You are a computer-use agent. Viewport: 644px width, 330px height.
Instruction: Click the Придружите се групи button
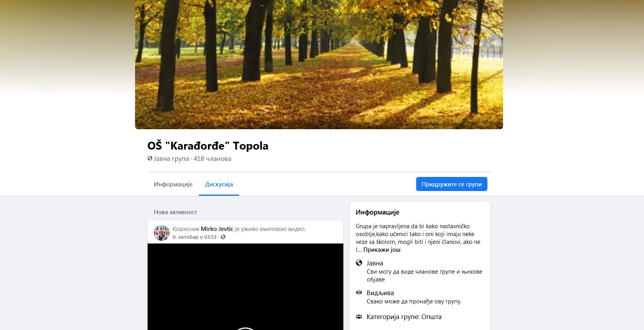click(x=452, y=184)
